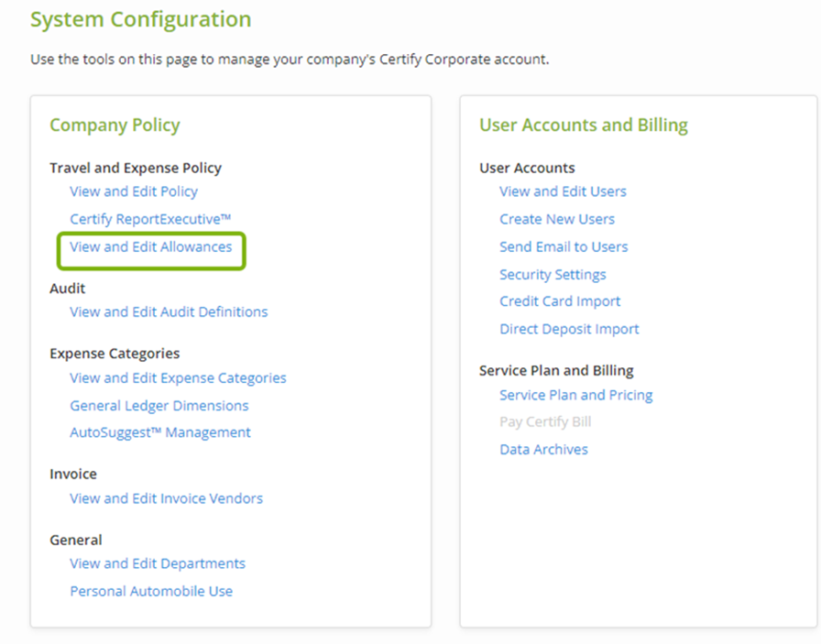Click the Certify ReportExecutive link
Screen dimensions: 821x644
pos(150,219)
